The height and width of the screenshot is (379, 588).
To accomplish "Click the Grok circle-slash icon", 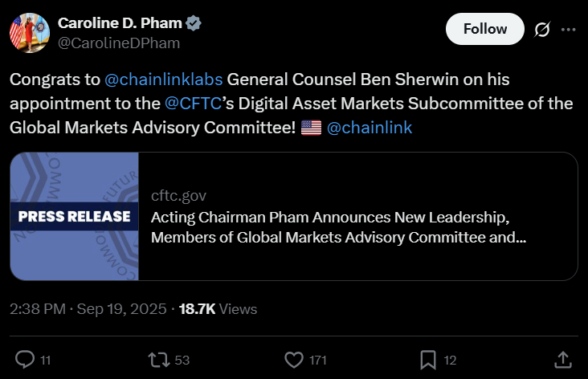I will click(x=542, y=29).
